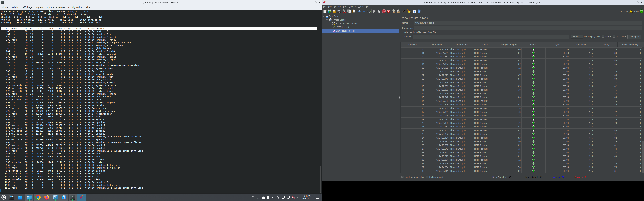Open the Search binoculars icon
644x201 pixels.
click(404, 11)
